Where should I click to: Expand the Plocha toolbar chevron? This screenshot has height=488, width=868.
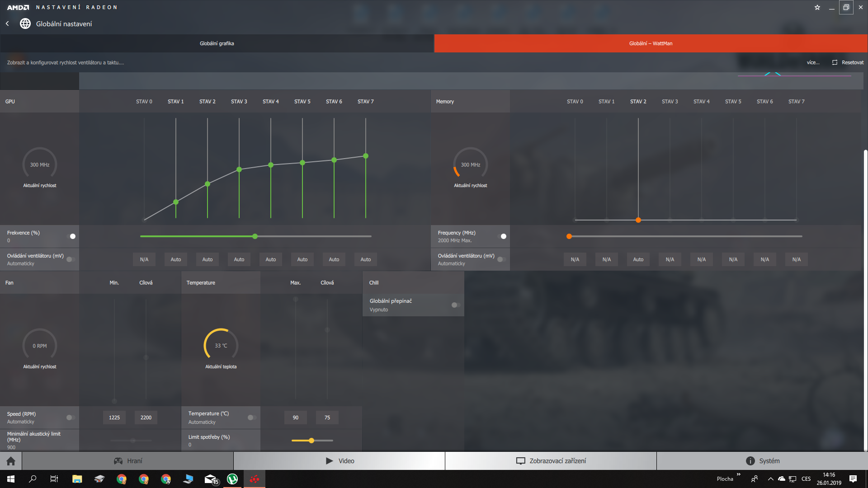(738, 474)
